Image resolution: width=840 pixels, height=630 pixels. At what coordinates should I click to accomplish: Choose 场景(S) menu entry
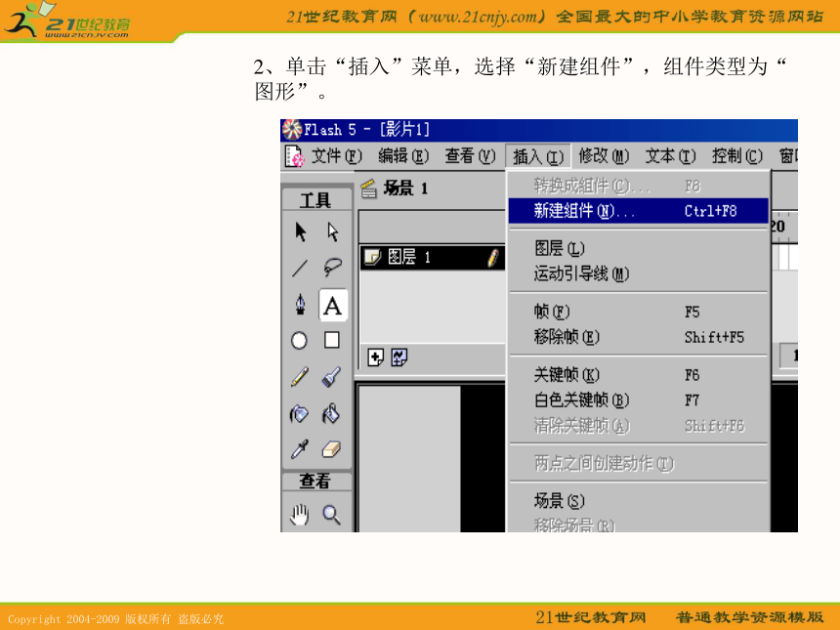point(638,501)
